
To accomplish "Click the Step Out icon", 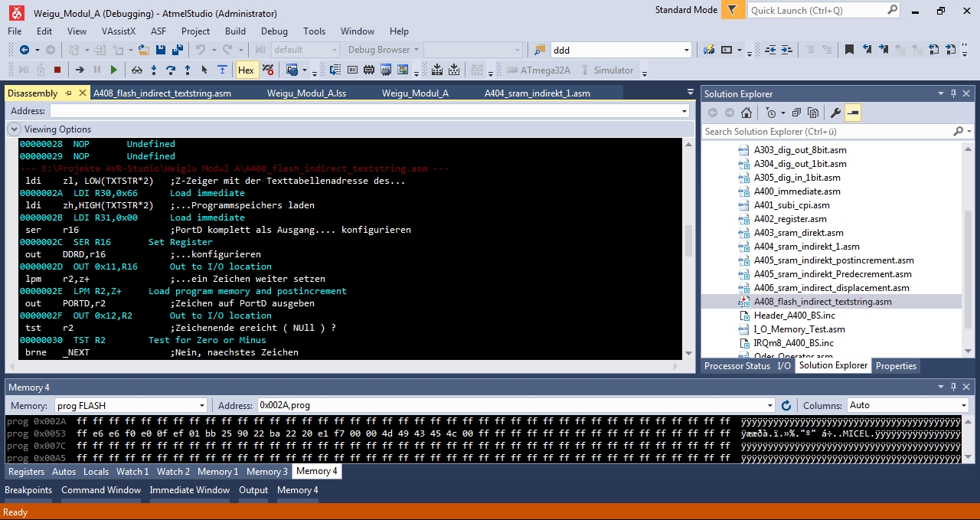I will 188,70.
